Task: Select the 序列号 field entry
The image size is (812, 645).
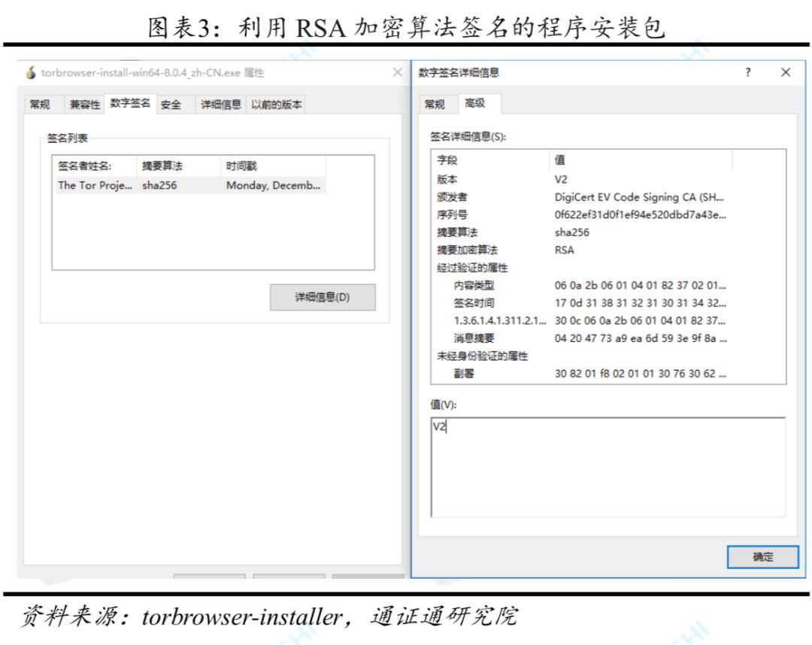Action: (526, 214)
